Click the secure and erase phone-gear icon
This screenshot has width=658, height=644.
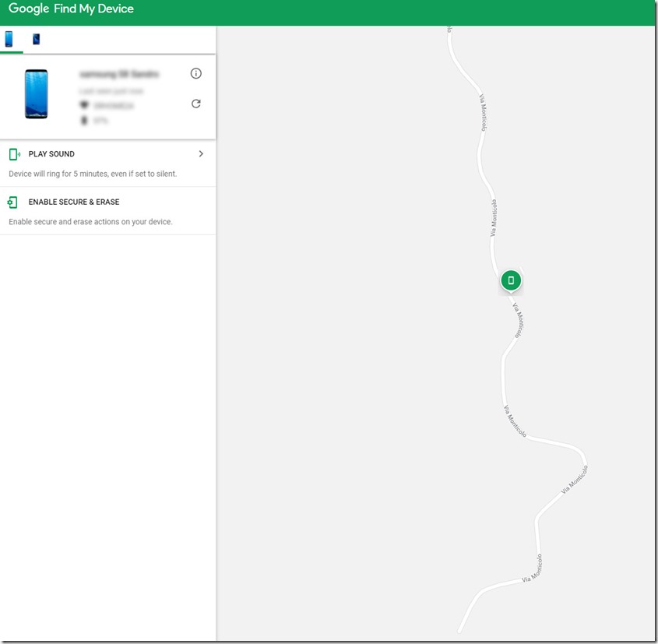[x=12, y=202]
